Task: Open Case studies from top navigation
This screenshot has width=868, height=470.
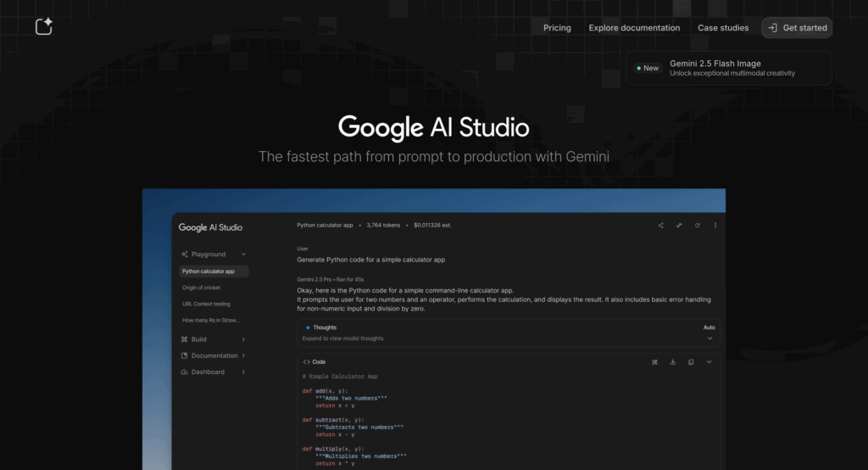Action: click(723, 28)
